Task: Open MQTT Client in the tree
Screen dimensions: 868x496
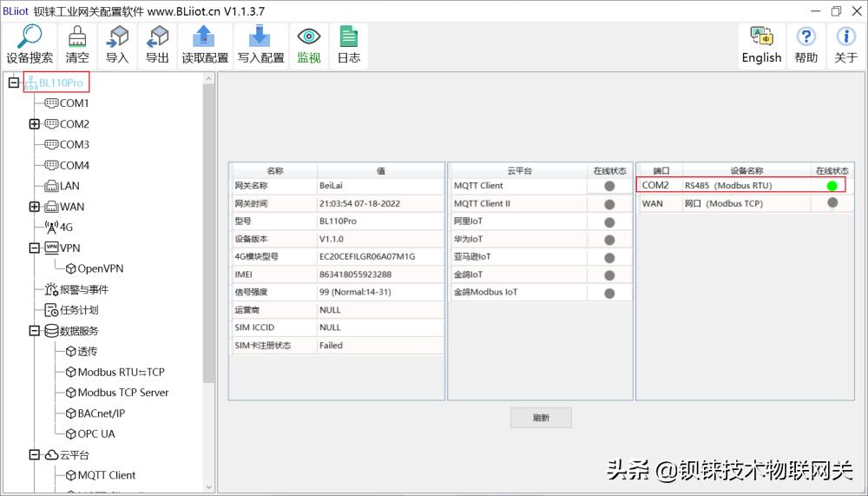Action: 101,475
